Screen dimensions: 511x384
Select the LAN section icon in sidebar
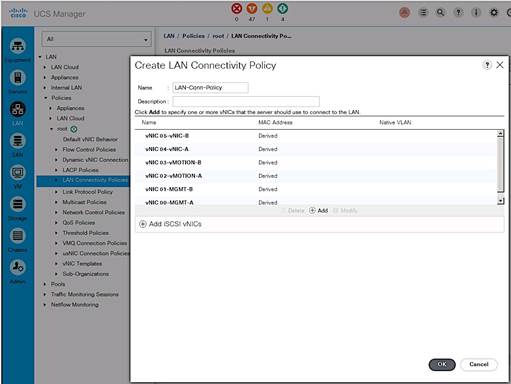coord(18,109)
